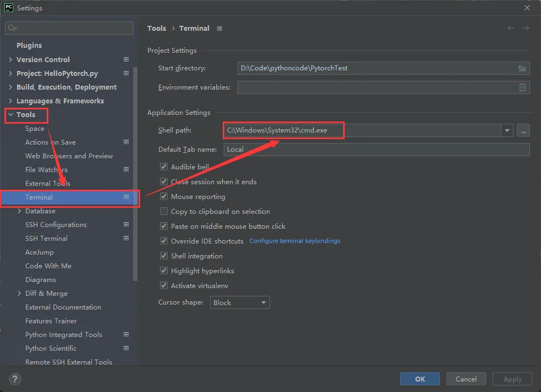Click the search magnifier icon in settings
Screen dimensions: 541x392
(12, 28)
